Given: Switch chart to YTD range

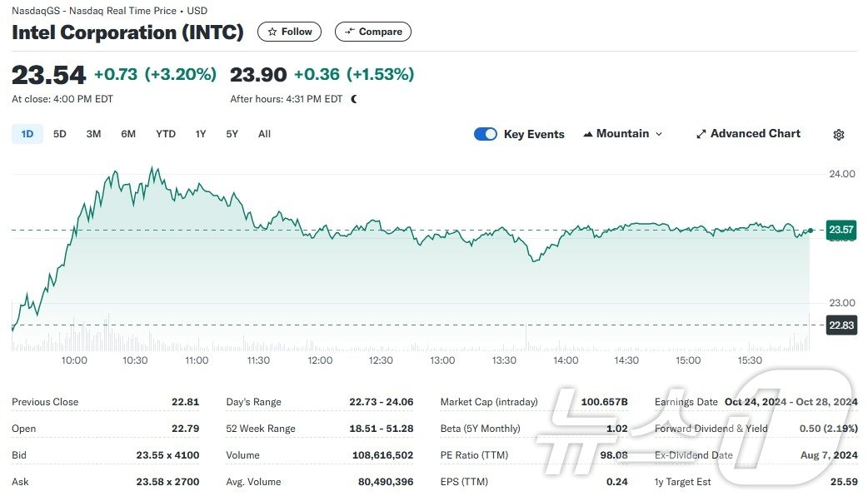Looking at the screenshot, I should pyautogui.click(x=166, y=134).
